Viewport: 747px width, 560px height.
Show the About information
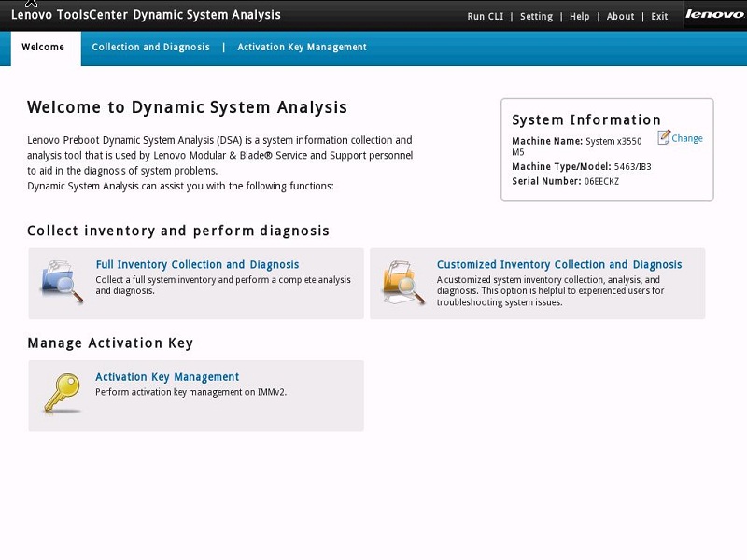click(x=620, y=17)
